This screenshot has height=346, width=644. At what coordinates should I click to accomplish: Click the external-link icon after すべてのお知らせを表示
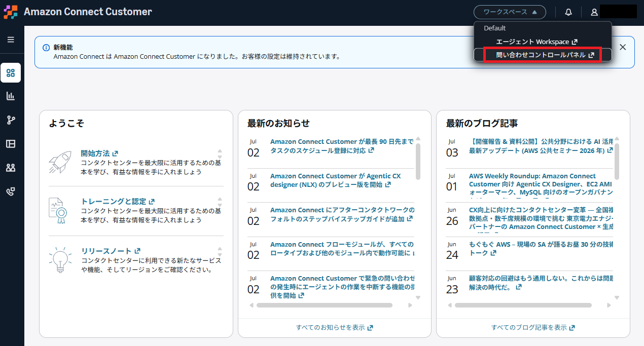tap(370, 328)
